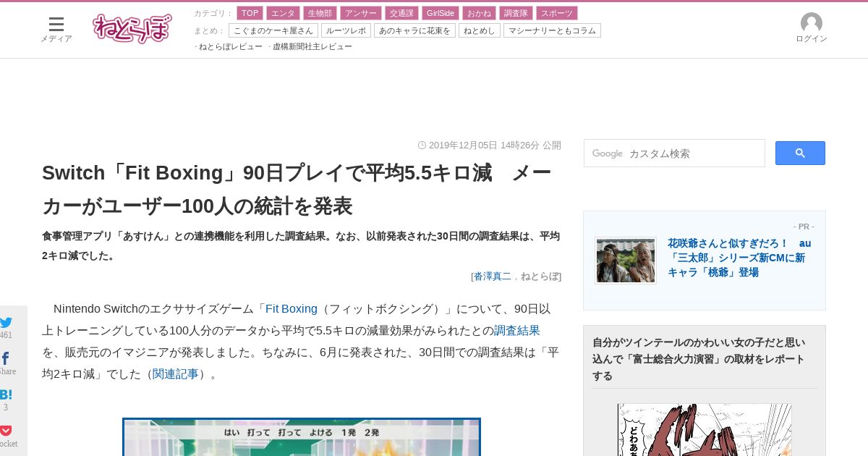Open ルーツレポ summary link
Viewport: 868px width, 456px height.
tap(346, 30)
